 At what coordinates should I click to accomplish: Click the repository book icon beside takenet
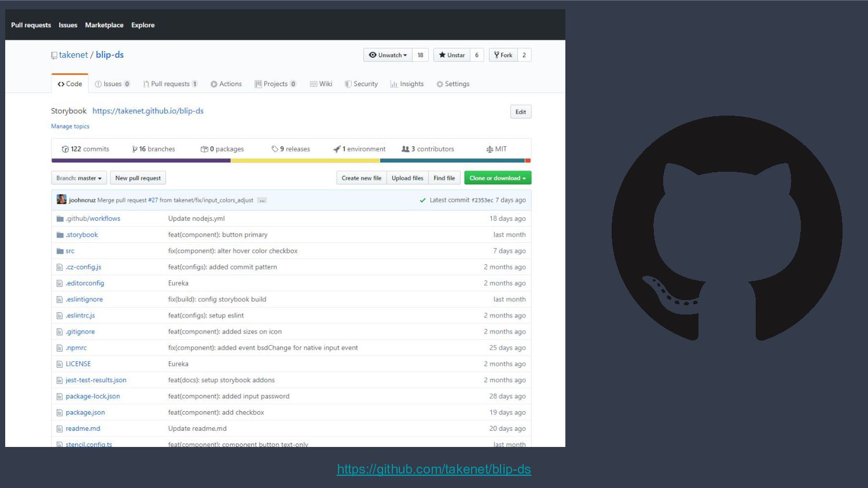click(x=54, y=56)
